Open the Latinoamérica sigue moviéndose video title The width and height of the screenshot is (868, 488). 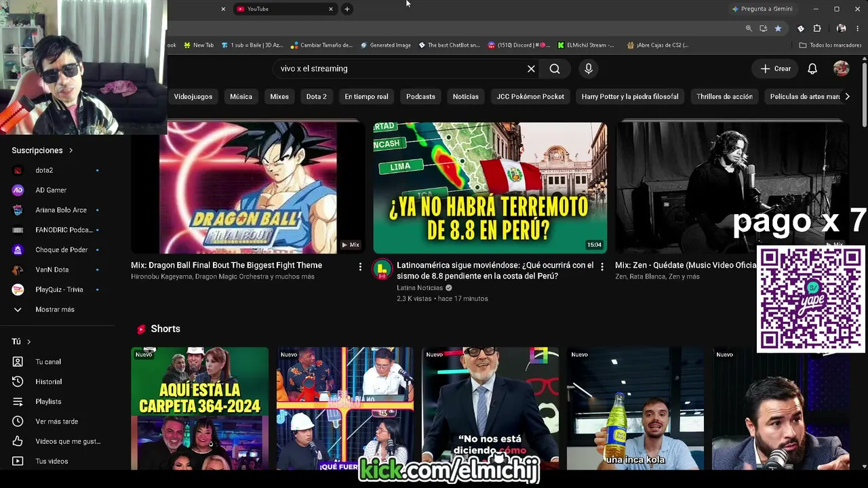pos(495,270)
